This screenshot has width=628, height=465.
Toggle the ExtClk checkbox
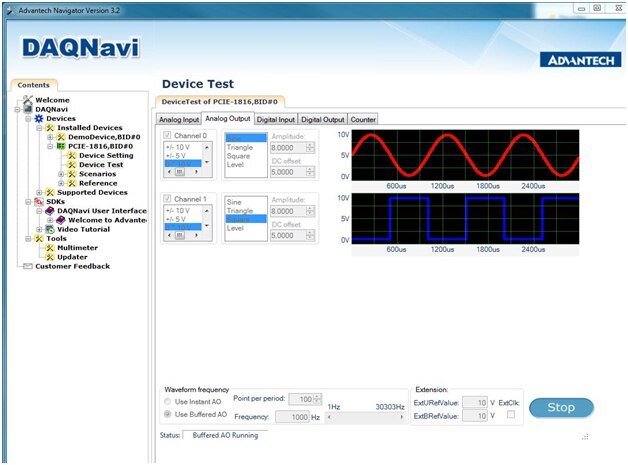click(511, 415)
